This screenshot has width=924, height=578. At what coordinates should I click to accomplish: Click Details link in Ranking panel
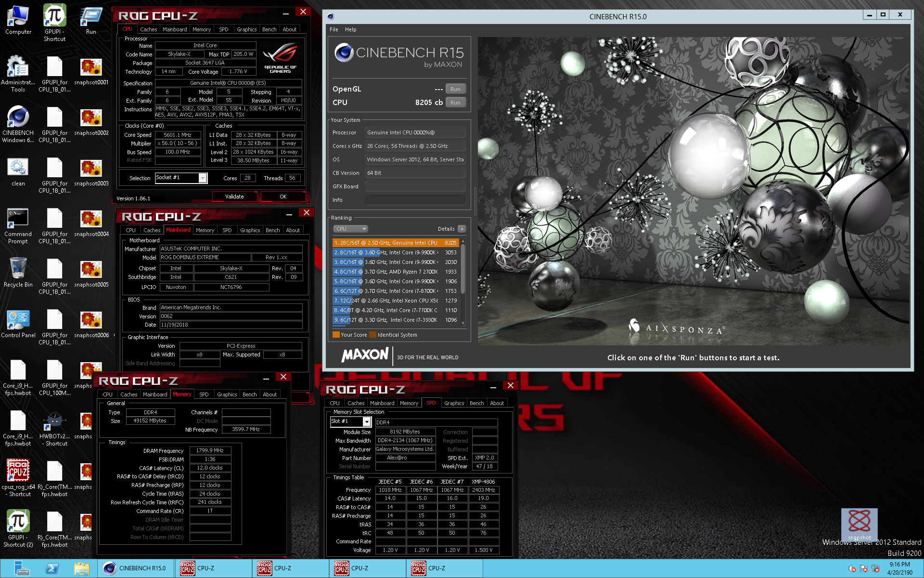coord(446,229)
